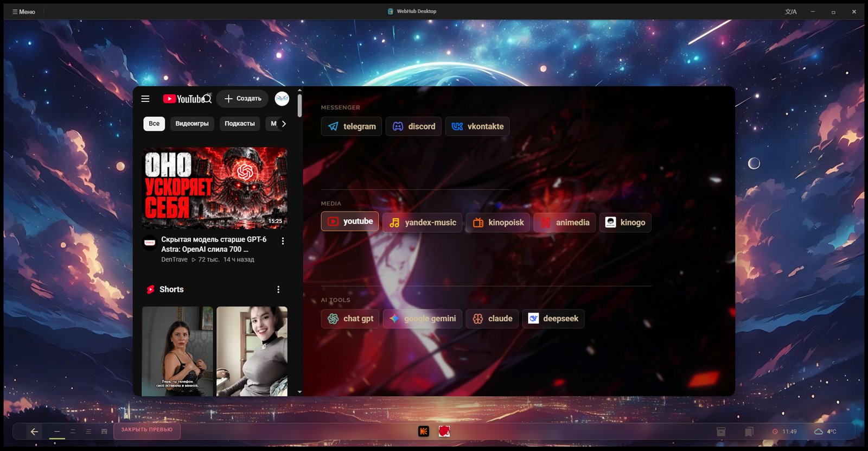Open deepseek AI tool

(553, 319)
